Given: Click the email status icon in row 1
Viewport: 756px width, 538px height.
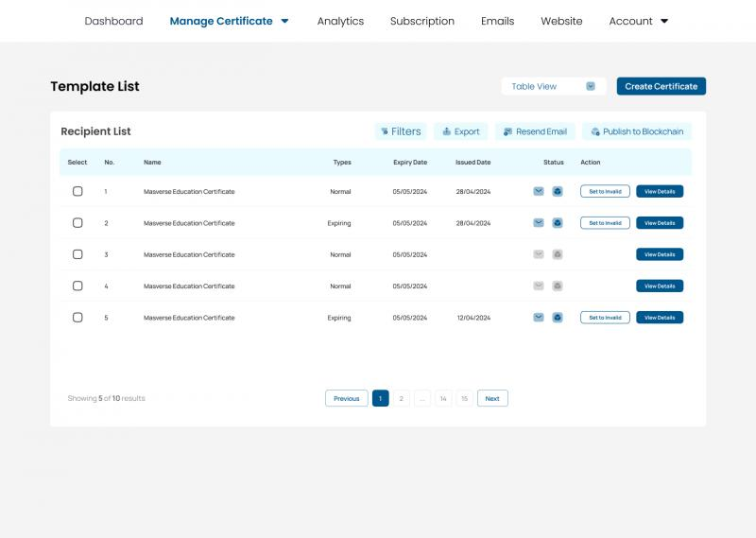Looking at the screenshot, I should click(539, 191).
